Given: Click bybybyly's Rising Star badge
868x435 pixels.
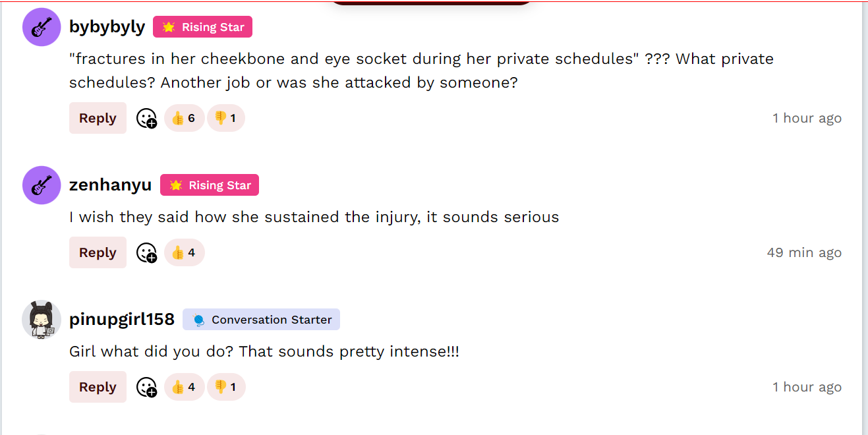Looking at the screenshot, I should pos(202,27).
